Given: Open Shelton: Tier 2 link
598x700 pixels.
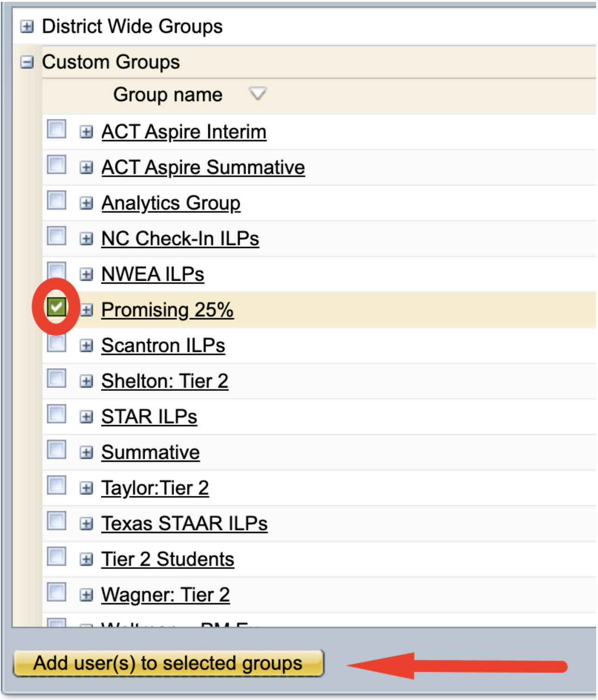Looking at the screenshot, I should coord(165,381).
